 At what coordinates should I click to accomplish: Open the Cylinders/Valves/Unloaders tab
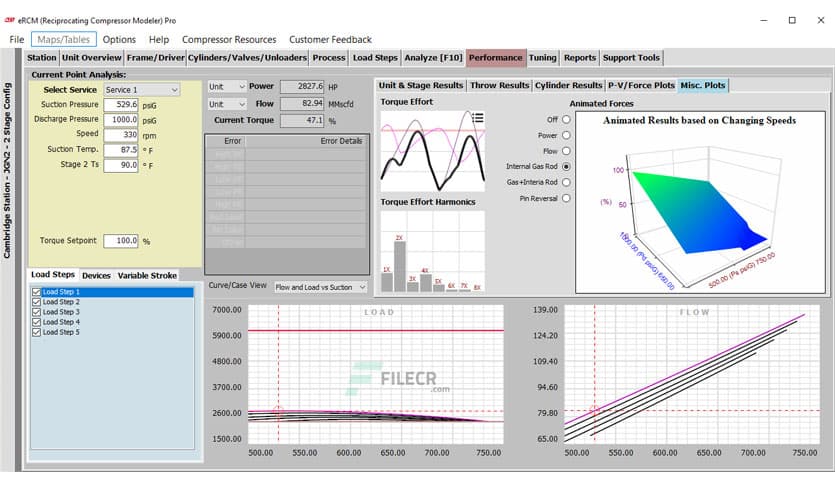click(x=247, y=58)
